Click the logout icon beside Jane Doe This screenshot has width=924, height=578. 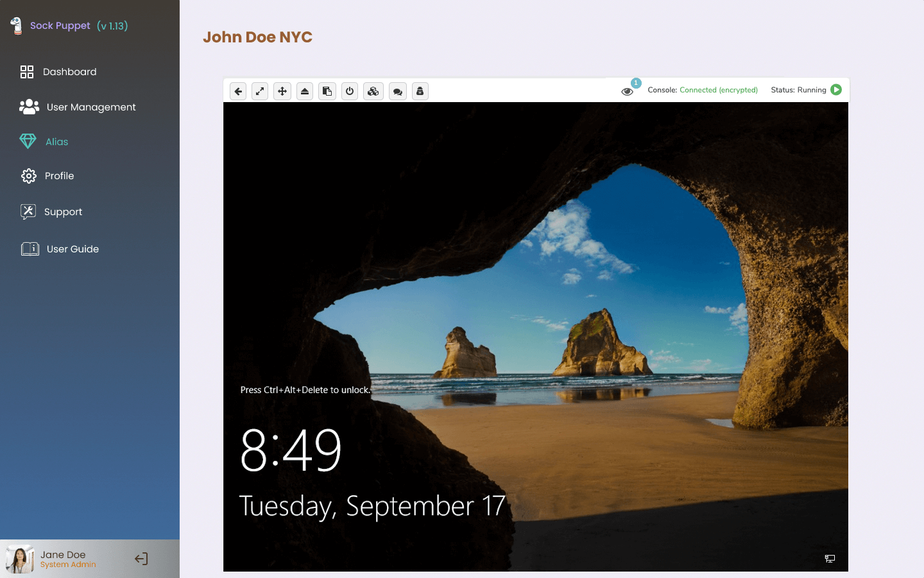[x=141, y=559]
